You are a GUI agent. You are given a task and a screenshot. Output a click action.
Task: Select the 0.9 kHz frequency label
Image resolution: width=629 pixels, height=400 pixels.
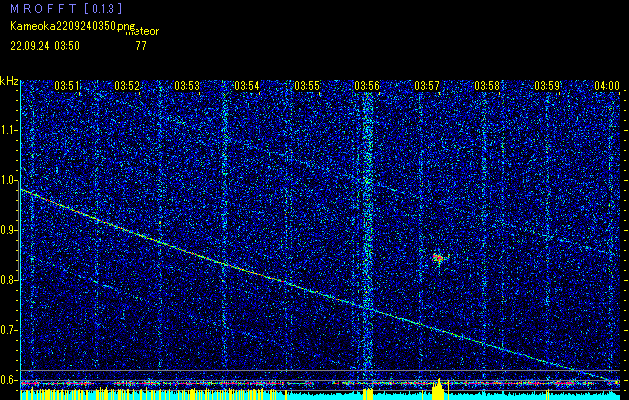(9, 230)
